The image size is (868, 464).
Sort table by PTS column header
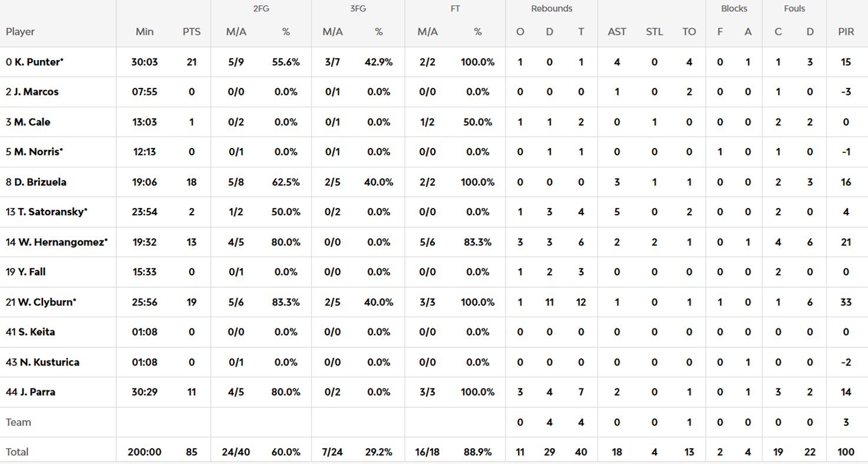[192, 32]
